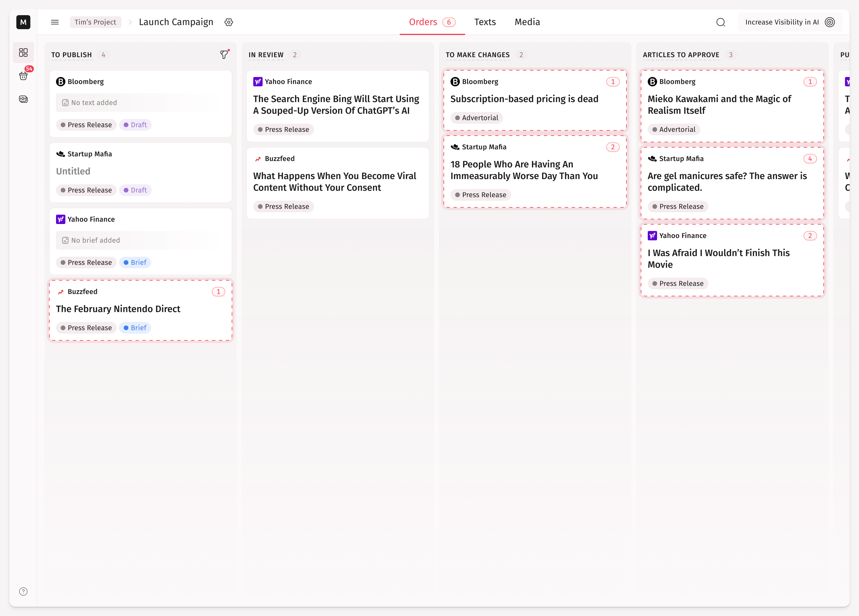
Task: Open the dashboard grid sidebar icon
Action: pos(23,52)
